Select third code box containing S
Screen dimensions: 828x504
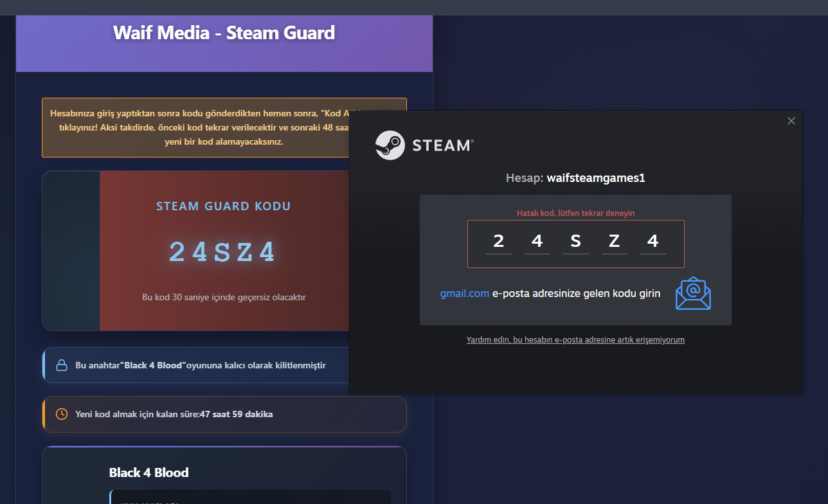[576, 242]
